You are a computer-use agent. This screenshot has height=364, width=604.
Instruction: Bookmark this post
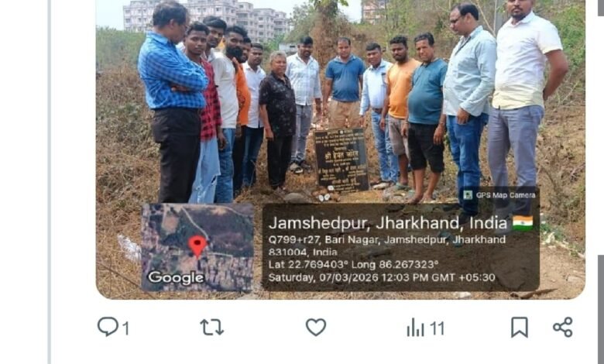click(x=520, y=328)
